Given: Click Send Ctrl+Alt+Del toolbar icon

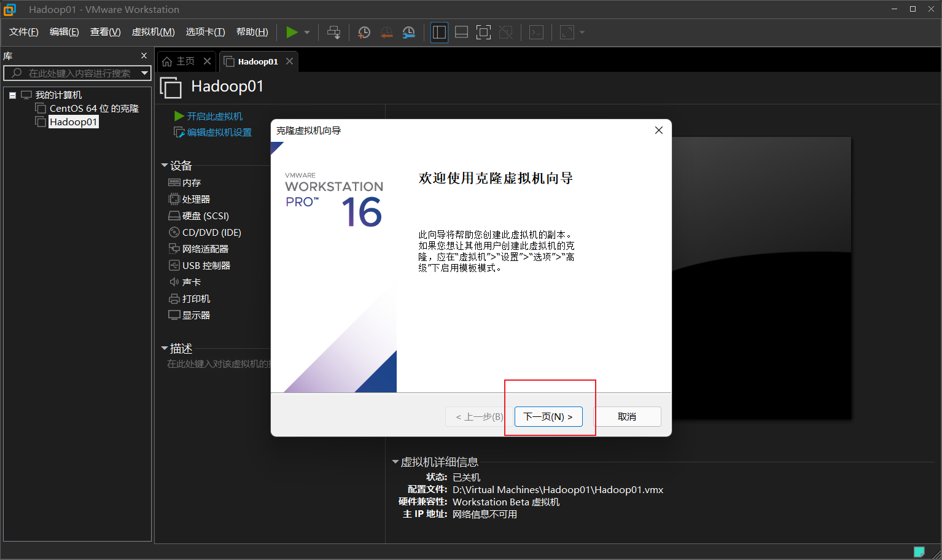Looking at the screenshot, I should tap(333, 33).
